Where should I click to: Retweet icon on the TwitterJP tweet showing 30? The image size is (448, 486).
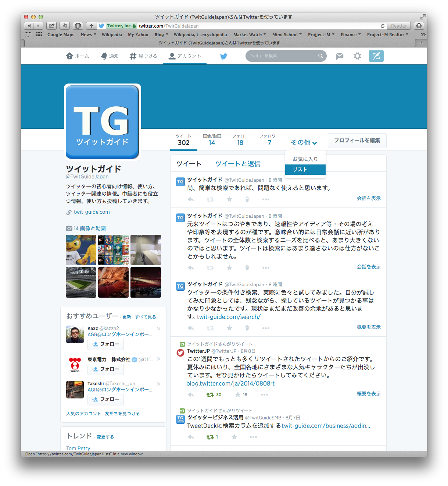[210, 395]
